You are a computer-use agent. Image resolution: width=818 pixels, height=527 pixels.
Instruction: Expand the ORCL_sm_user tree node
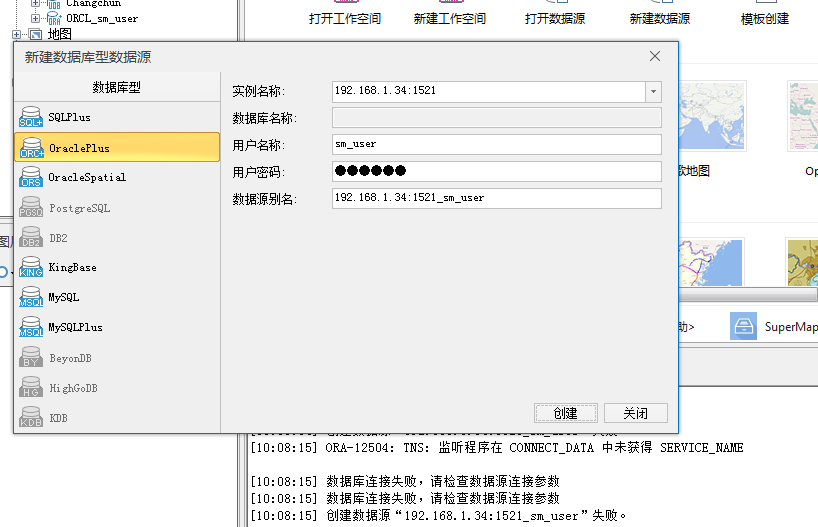click(35, 19)
